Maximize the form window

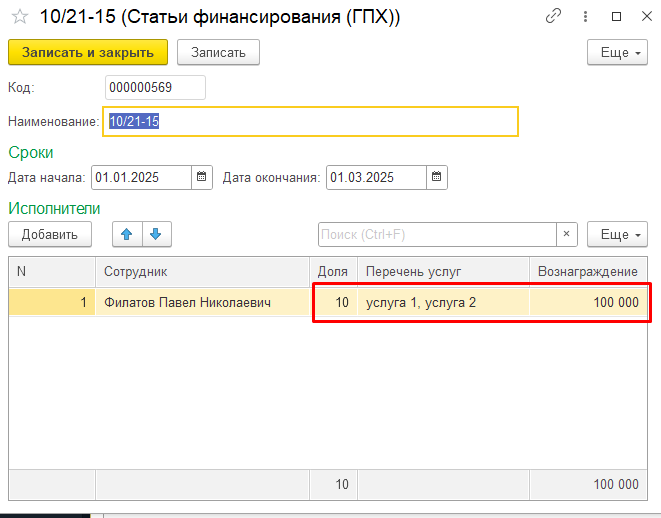tap(616, 16)
